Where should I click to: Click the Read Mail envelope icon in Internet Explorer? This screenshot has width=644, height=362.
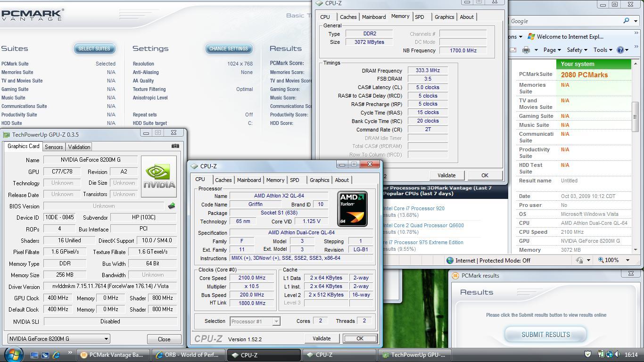pos(513,50)
